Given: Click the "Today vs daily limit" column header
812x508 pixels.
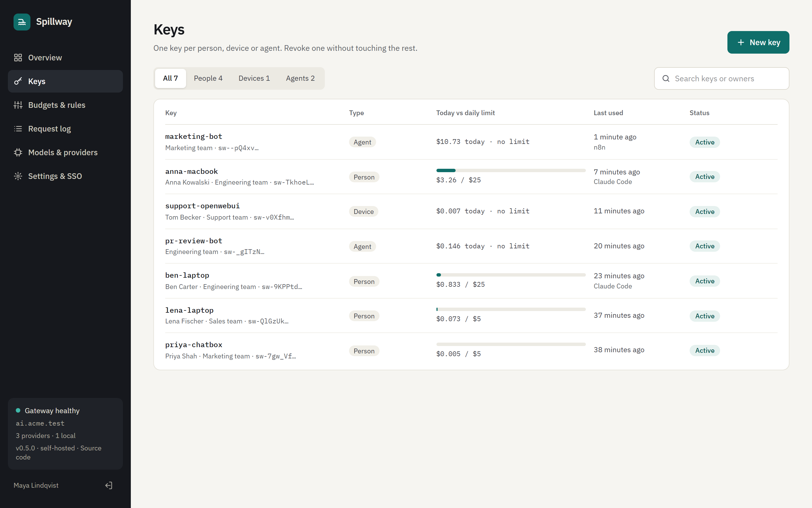Looking at the screenshot, I should (x=465, y=113).
